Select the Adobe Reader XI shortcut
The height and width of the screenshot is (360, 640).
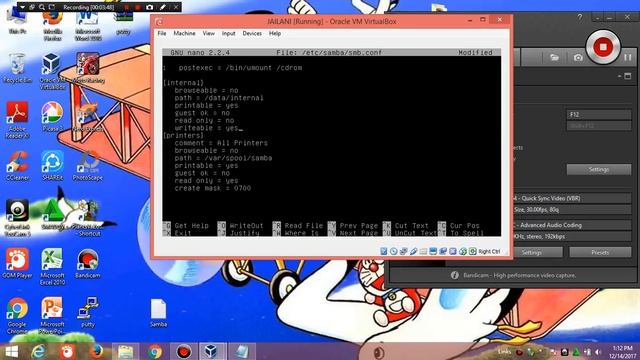[x=17, y=120]
